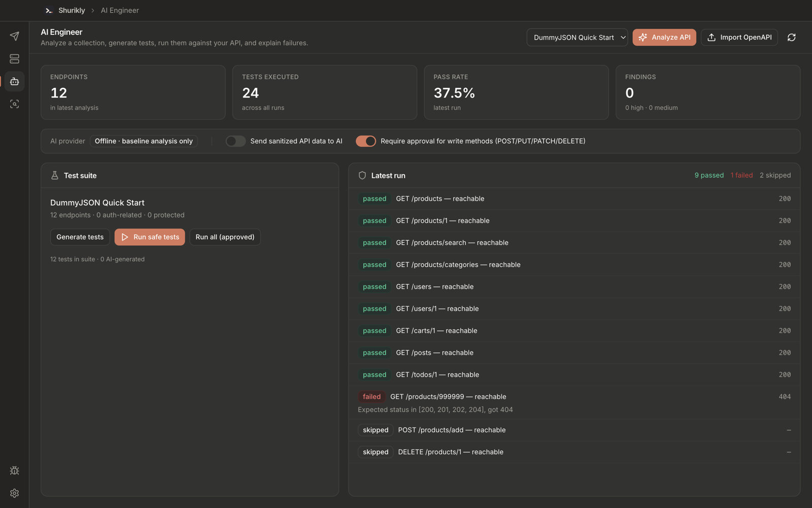Select the GET /posts — reachable row
The width and height of the screenshot is (812, 508).
pyautogui.click(x=574, y=353)
